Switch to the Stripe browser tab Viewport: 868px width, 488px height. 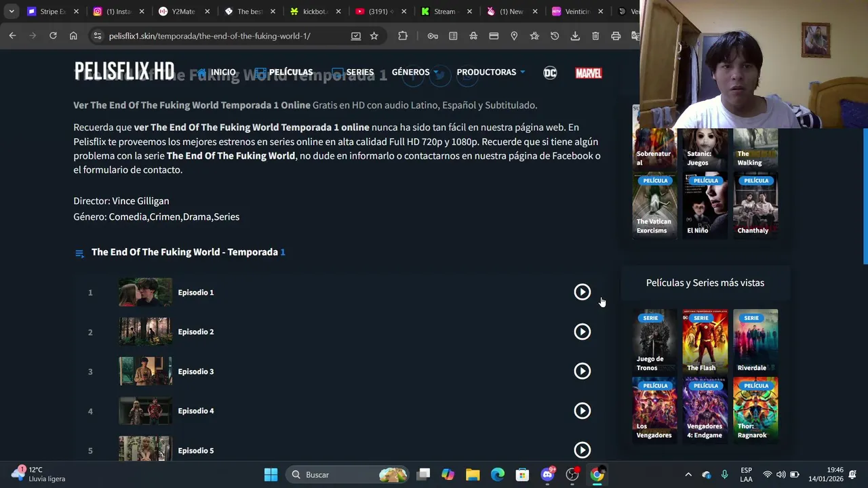(52, 12)
